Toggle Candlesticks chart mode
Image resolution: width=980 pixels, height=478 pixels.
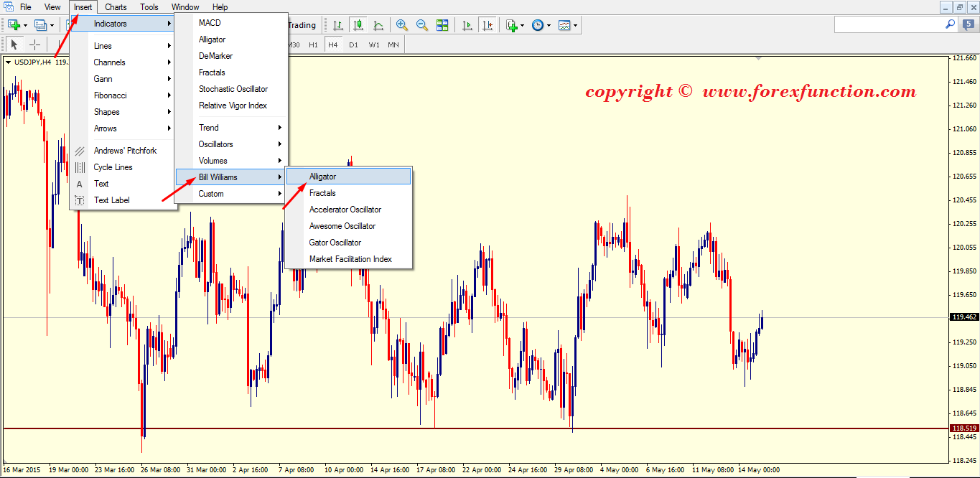[x=358, y=25]
